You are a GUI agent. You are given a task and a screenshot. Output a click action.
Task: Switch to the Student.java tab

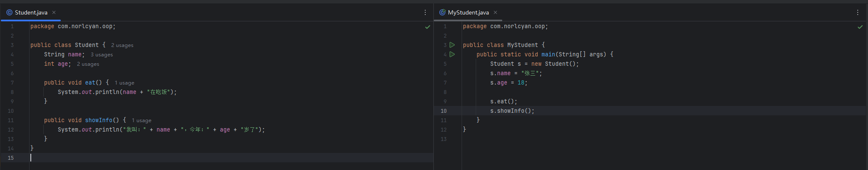coord(31,12)
